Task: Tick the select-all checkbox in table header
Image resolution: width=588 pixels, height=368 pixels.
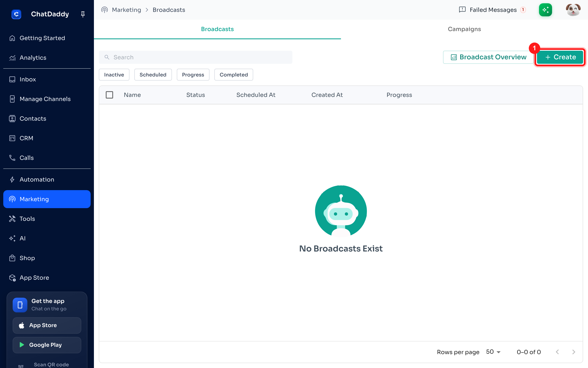Action: point(109,95)
